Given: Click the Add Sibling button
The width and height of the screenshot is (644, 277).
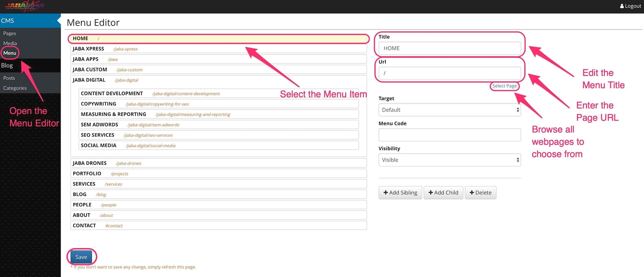Looking at the screenshot, I should coord(400,193).
